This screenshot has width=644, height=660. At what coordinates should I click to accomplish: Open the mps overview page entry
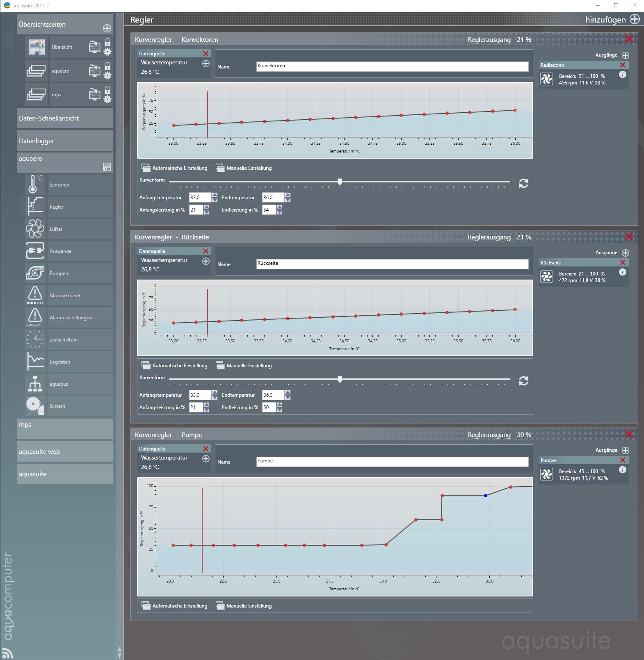[69, 94]
